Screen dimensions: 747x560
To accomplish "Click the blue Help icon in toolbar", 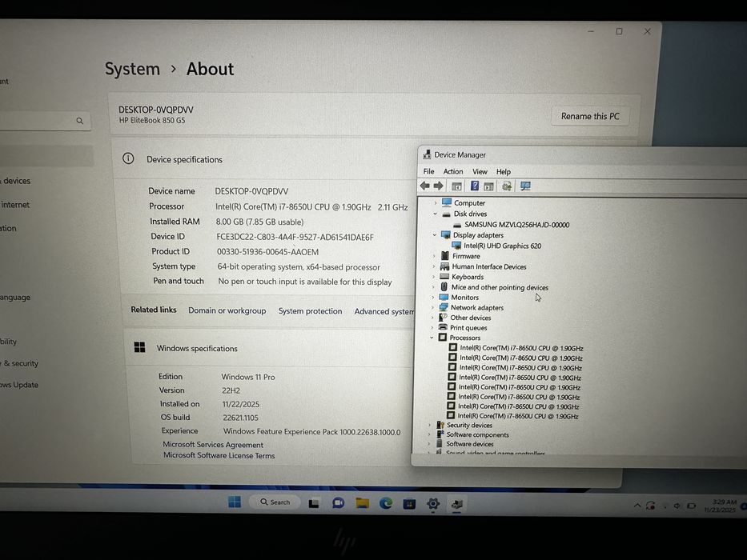I will pos(475,186).
